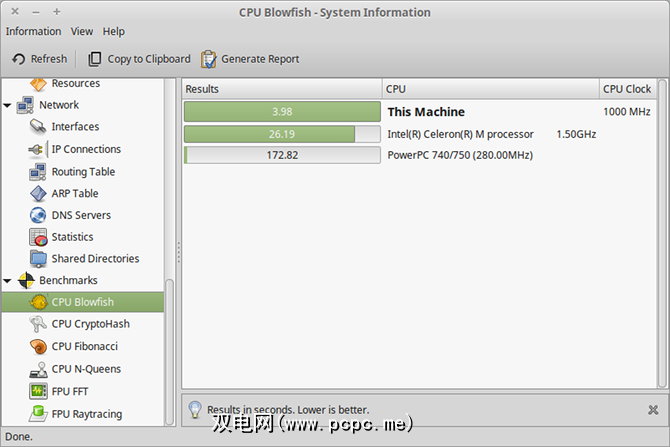Click the FPU FFT waveform icon
Image resolution: width=670 pixels, height=447 pixels.
coord(38,391)
